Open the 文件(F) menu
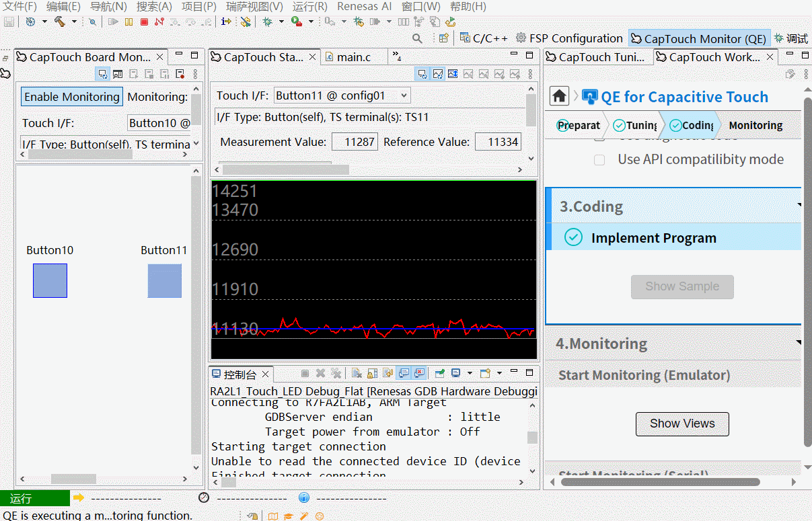This screenshot has height=521, width=812. pyautogui.click(x=20, y=6)
